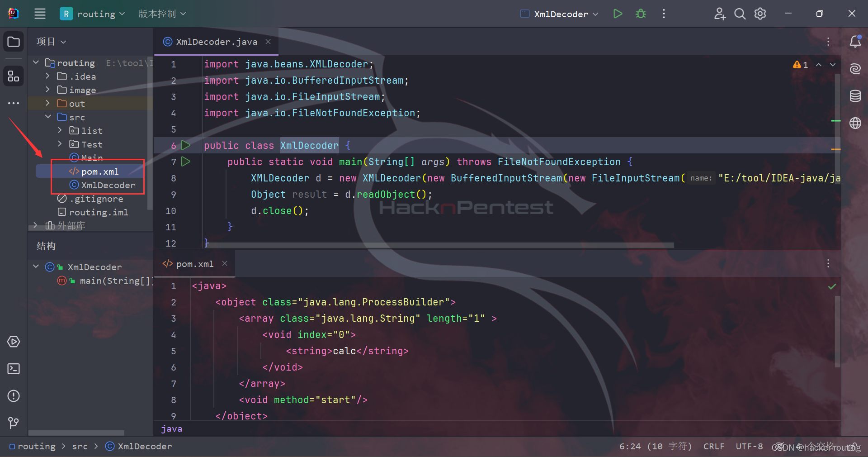
Task: Run the XmlDecoder configuration
Action: (618, 14)
